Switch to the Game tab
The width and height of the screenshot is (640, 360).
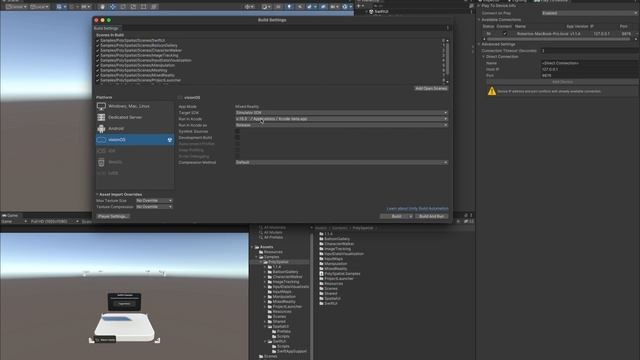pyautogui.click(x=10, y=216)
